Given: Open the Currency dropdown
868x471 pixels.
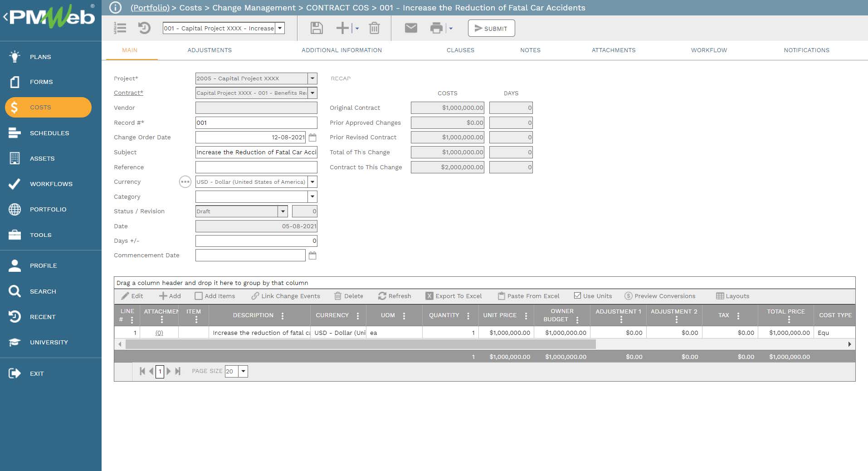Looking at the screenshot, I should 312,182.
